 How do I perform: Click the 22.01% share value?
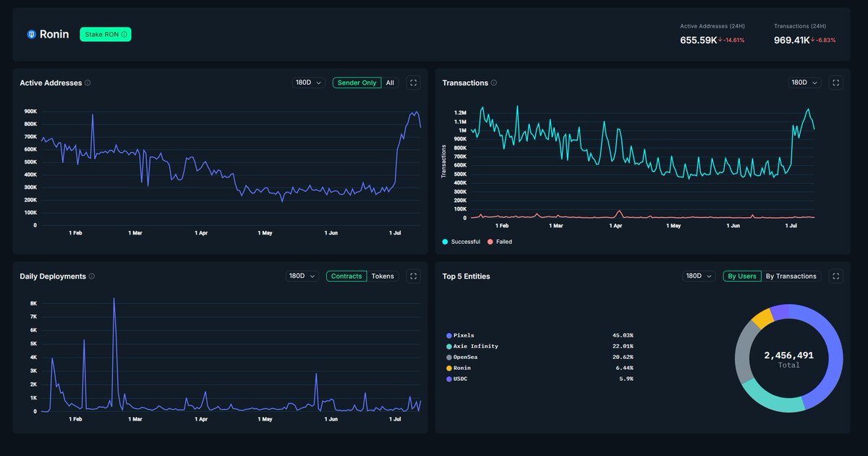coord(623,347)
